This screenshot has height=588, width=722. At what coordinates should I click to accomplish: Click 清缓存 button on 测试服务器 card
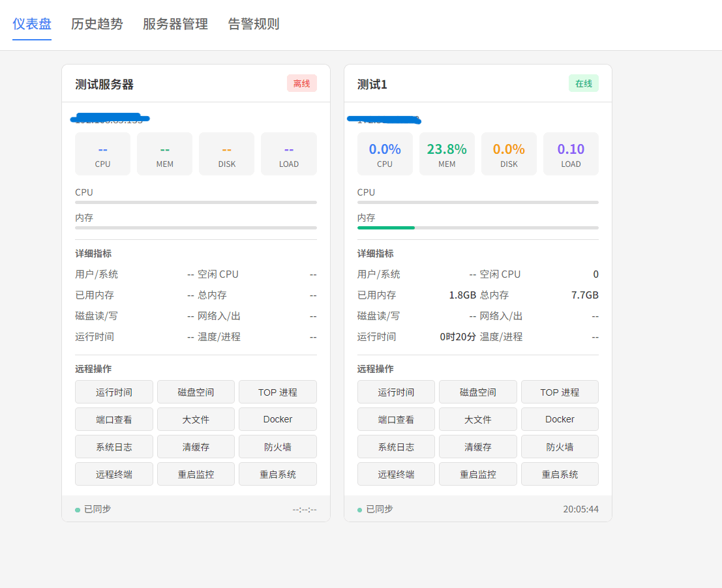(196, 447)
